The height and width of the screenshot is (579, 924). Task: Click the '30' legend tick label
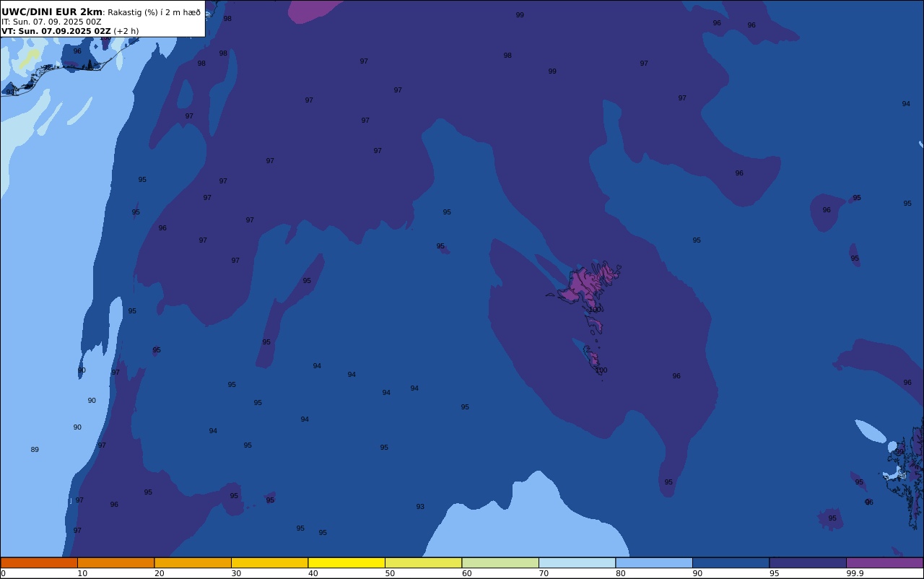click(x=236, y=573)
